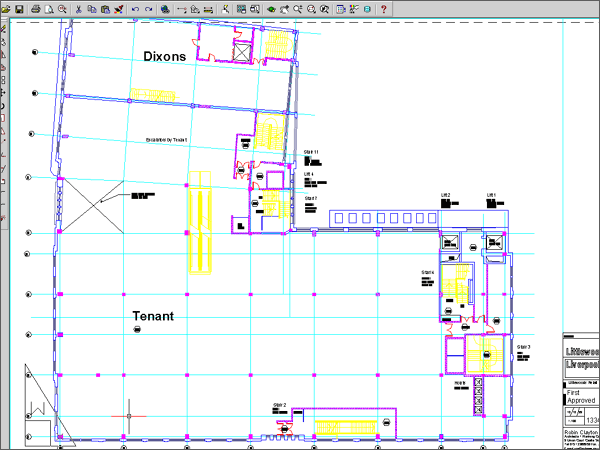The width and height of the screenshot is (600, 450).
Task: Click the icon right of green eye
Action: (x=285, y=9)
